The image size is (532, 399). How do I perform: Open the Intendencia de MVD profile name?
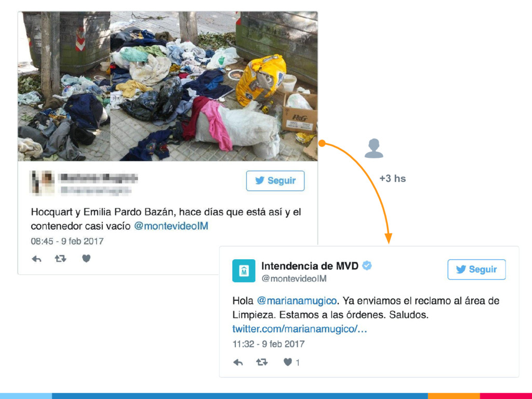pyautogui.click(x=310, y=265)
